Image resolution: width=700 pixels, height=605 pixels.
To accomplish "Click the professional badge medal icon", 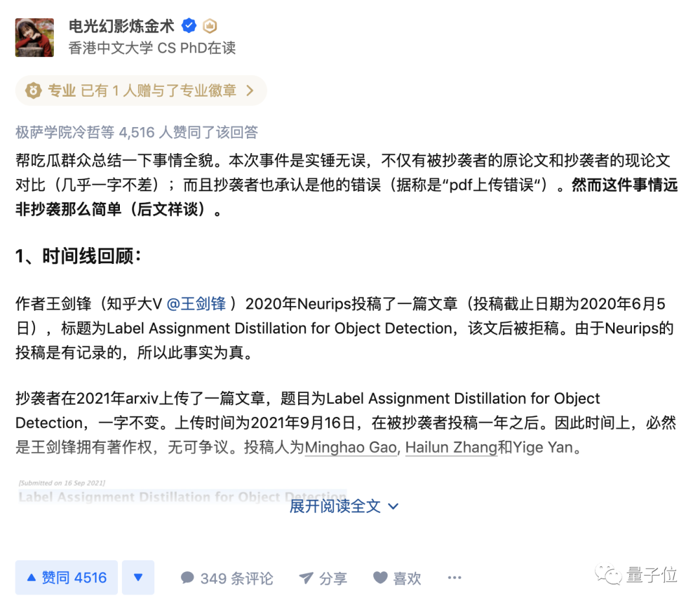I will point(33,90).
